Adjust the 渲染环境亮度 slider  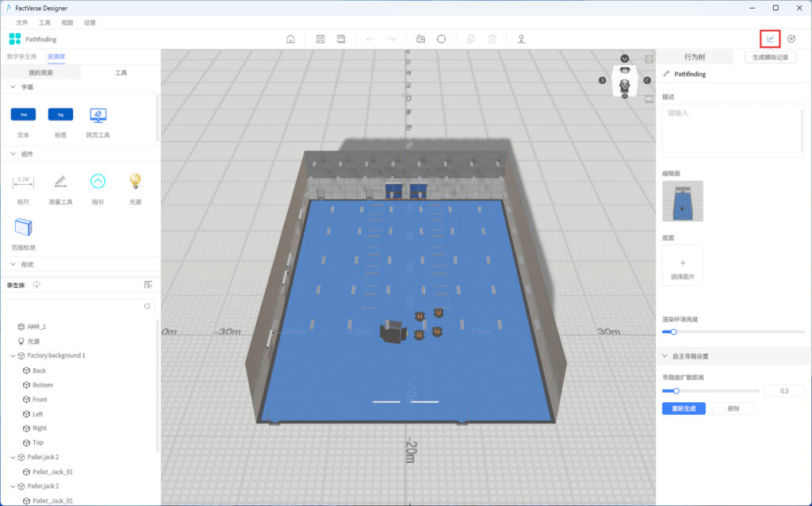coord(733,332)
